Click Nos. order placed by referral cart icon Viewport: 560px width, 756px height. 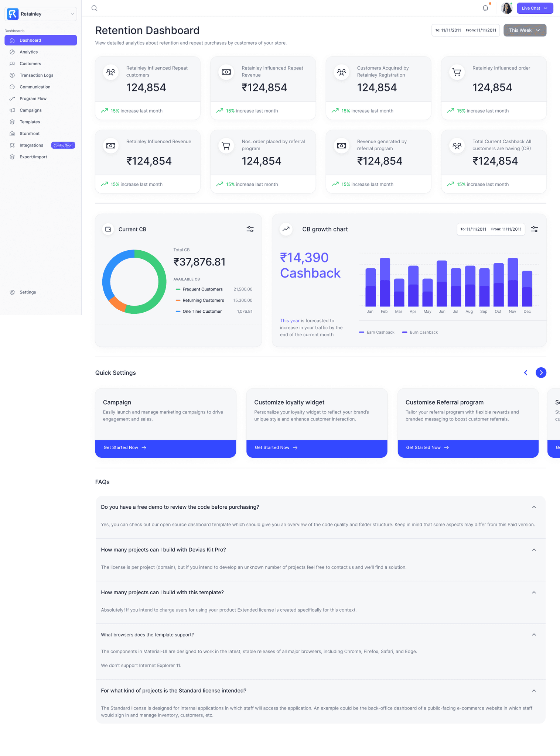[x=226, y=146]
